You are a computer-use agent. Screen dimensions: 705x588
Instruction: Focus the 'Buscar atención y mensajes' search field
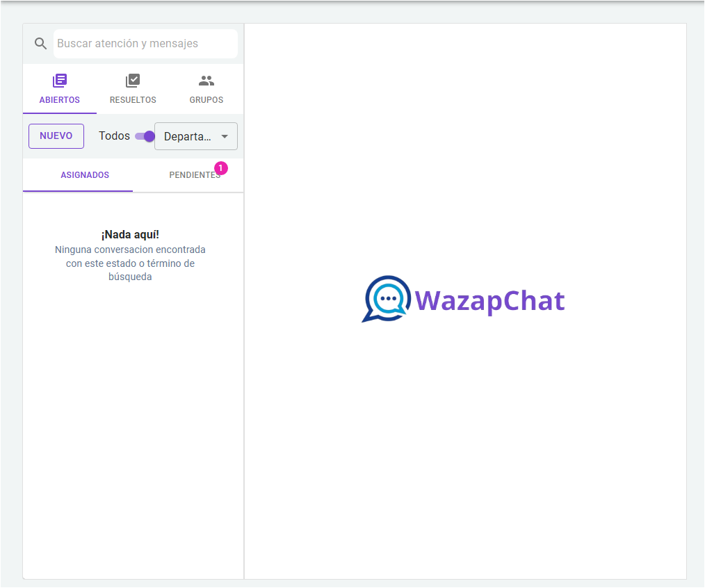click(x=145, y=44)
